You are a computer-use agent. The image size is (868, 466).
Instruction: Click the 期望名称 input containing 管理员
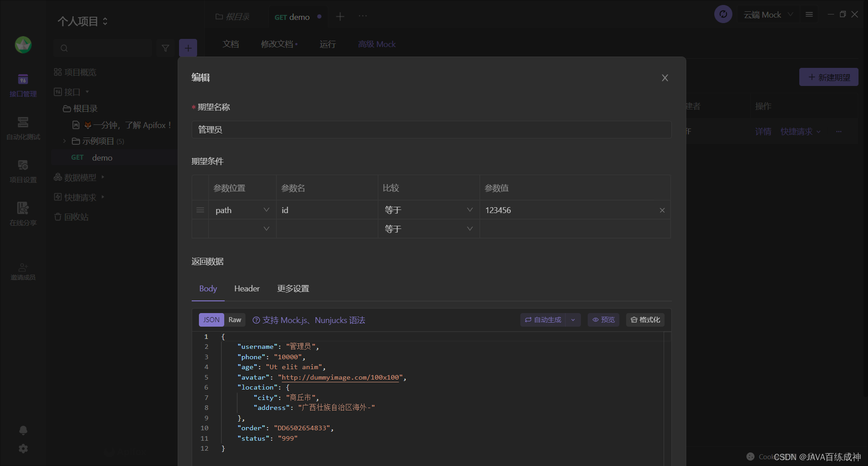(x=431, y=130)
